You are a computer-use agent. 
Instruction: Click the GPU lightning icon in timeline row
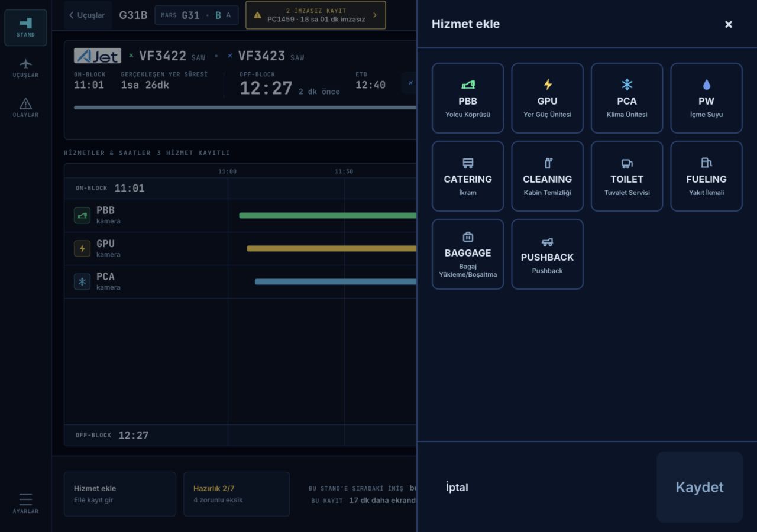click(82, 248)
